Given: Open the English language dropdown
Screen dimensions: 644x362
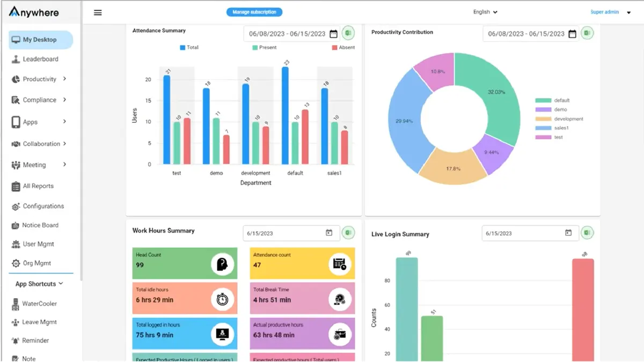Looking at the screenshot, I should pos(485,12).
